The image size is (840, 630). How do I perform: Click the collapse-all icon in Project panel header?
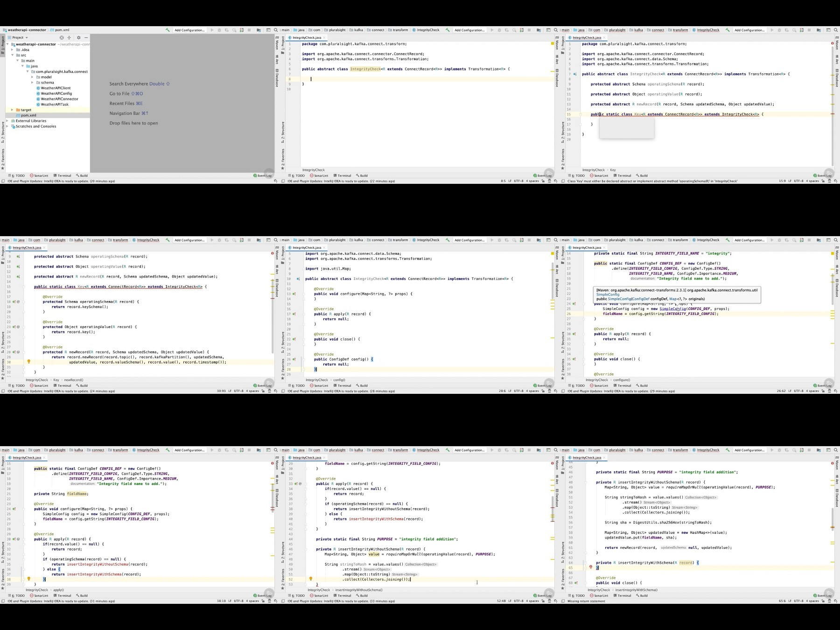69,37
